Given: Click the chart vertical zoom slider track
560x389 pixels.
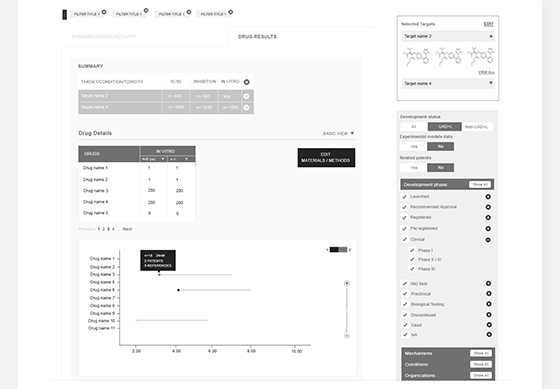Looking at the screenshot, I should pos(346,309).
